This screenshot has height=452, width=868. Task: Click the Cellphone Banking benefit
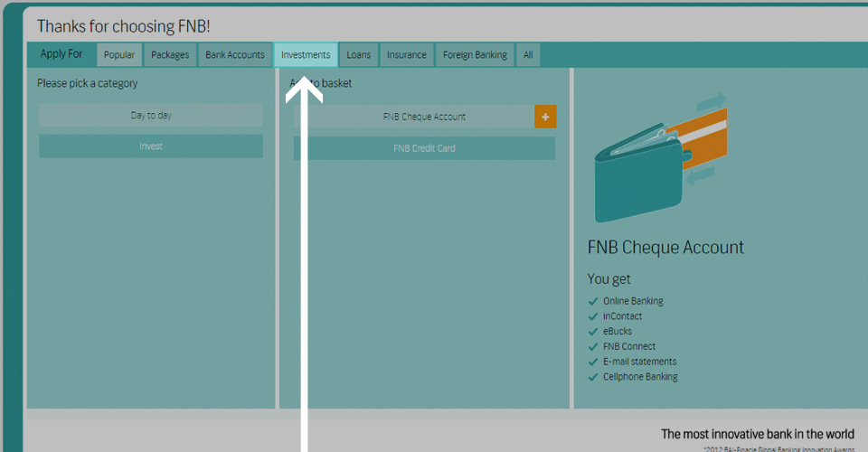(x=640, y=376)
